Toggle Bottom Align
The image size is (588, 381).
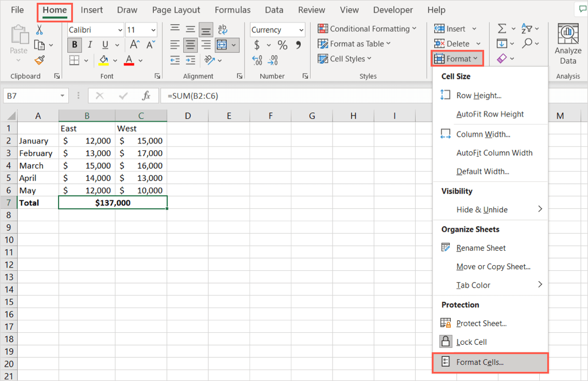point(206,30)
